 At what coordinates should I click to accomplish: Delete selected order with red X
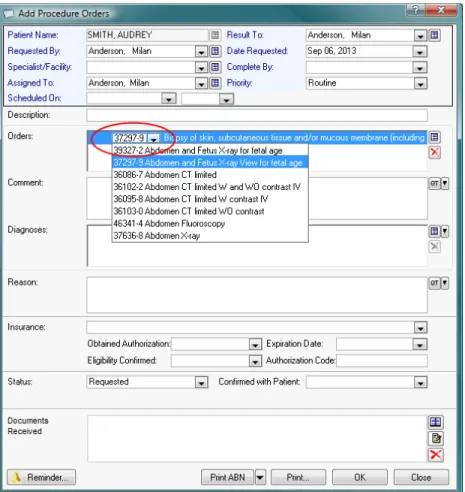[x=434, y=152]
